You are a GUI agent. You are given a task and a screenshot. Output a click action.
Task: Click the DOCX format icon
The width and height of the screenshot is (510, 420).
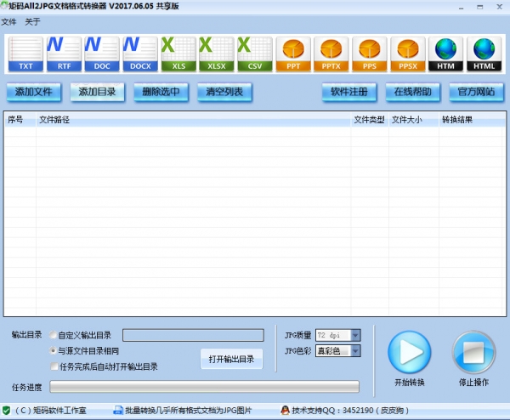[x=139, y=54]
